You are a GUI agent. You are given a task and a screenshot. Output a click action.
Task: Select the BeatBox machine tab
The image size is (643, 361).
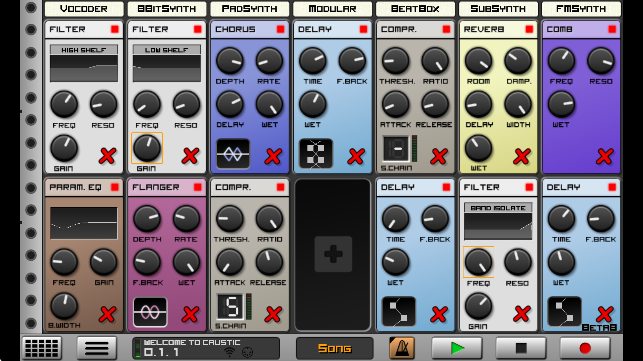pos(415,9)
